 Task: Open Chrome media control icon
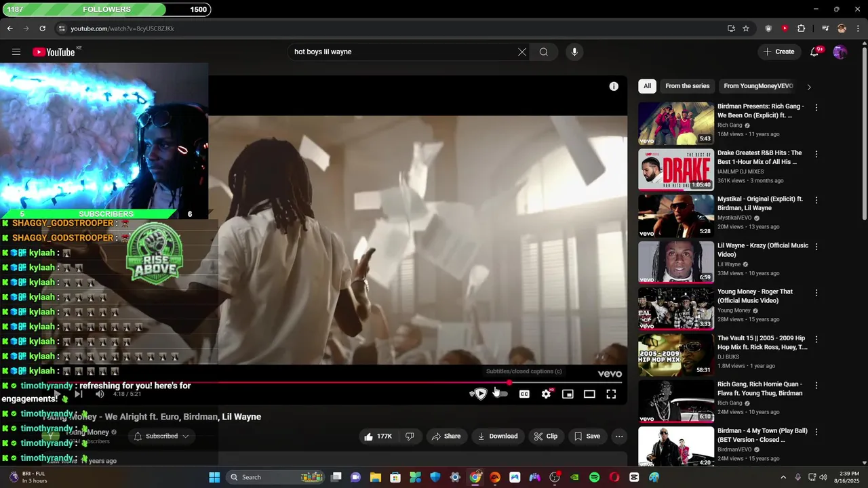pos(825,28)
